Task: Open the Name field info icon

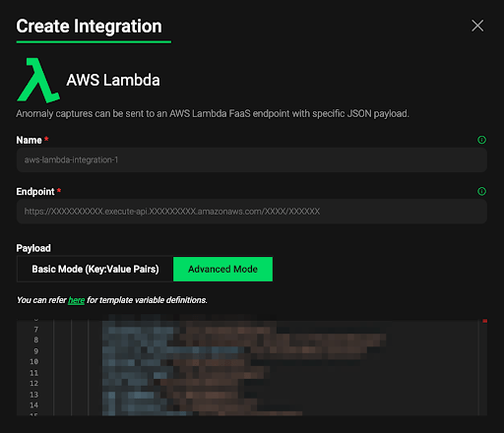Action: [481, 140]
